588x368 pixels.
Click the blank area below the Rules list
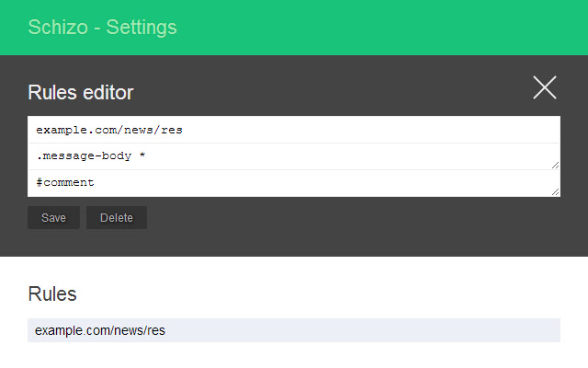(294, 356)
